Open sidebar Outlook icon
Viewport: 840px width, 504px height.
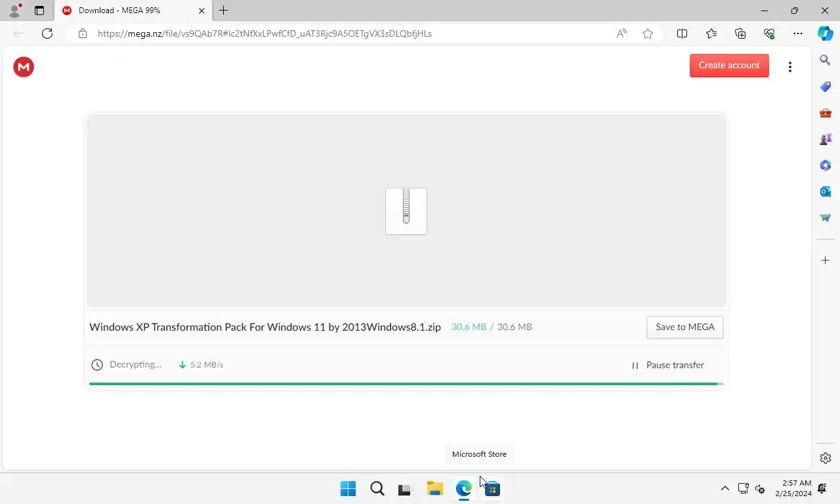pos(826,192)
